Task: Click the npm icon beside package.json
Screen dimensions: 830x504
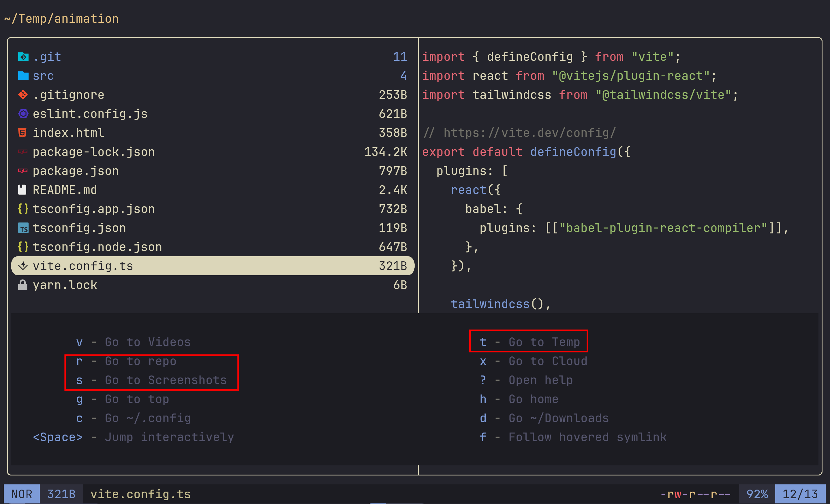Action: pyautogui.click(x=23, y=171)
